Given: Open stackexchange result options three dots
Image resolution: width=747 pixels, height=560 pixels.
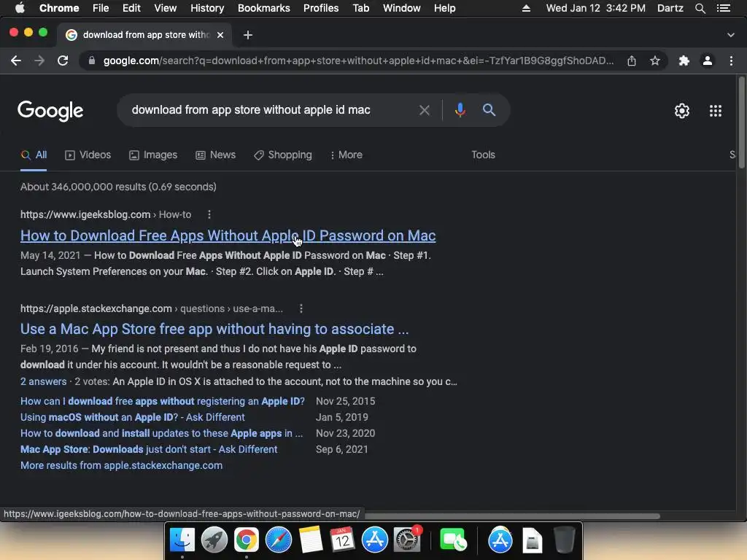Looking at the screenshot, I should point(301,308).
